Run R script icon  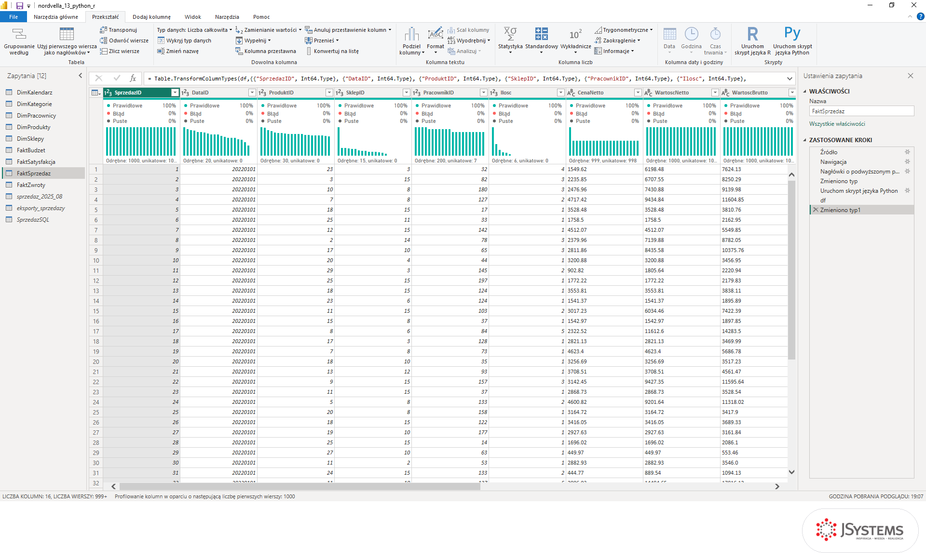[752, 34]
